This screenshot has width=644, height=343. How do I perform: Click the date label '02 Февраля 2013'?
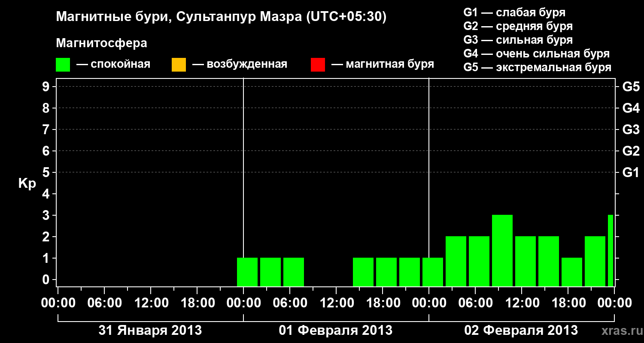[521, 330]
